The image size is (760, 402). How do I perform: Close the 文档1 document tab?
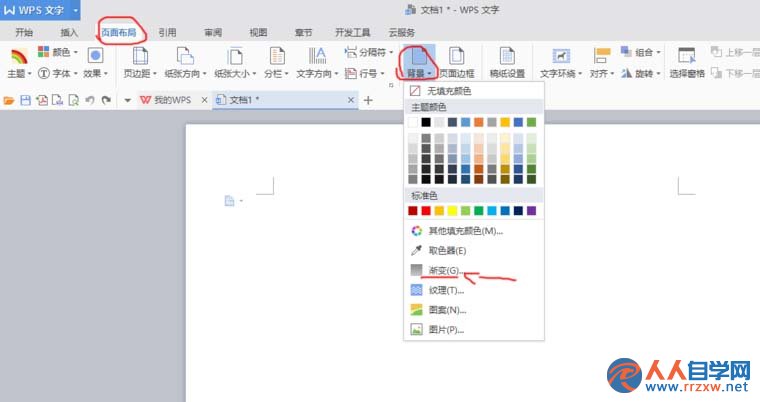coord(351,100)
